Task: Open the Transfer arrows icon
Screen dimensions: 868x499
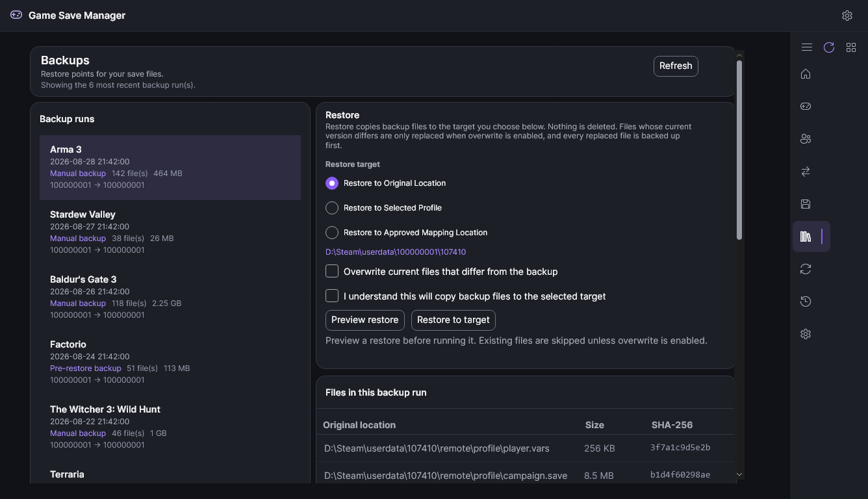Action: [x=806, y=172]
